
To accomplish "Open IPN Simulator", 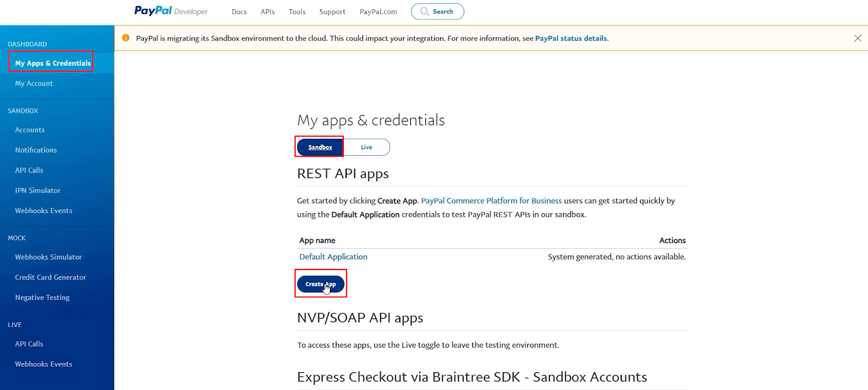I will pos(37,190).
